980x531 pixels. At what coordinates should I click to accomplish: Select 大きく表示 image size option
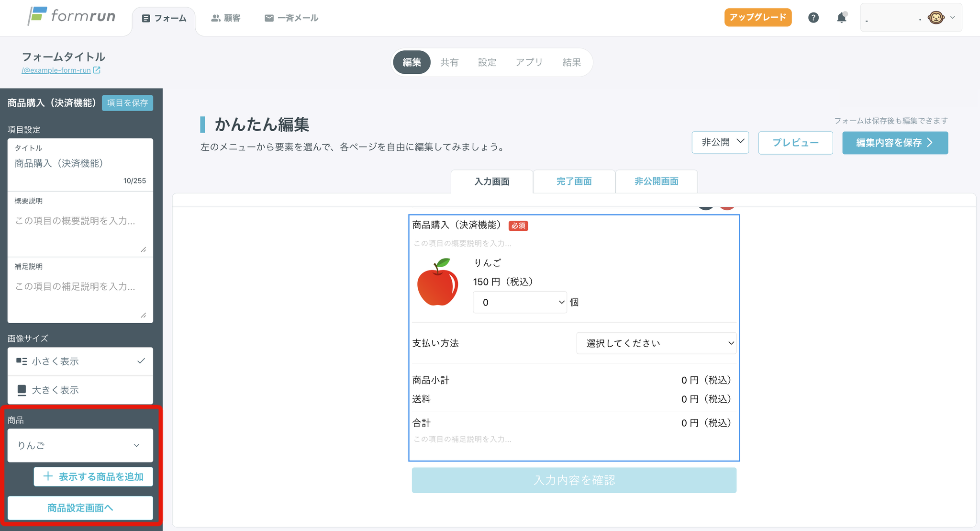tap(80, 390)
